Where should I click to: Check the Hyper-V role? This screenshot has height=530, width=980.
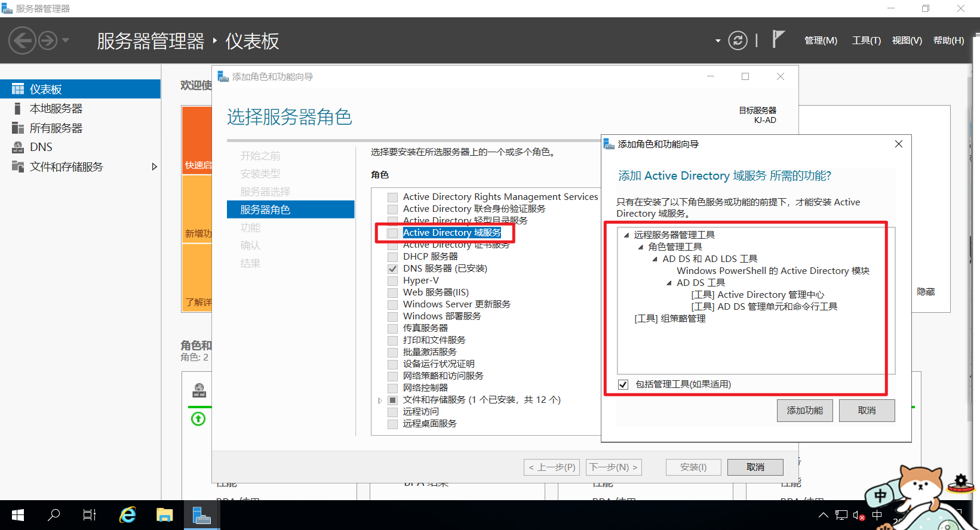[x=392, y=281]
